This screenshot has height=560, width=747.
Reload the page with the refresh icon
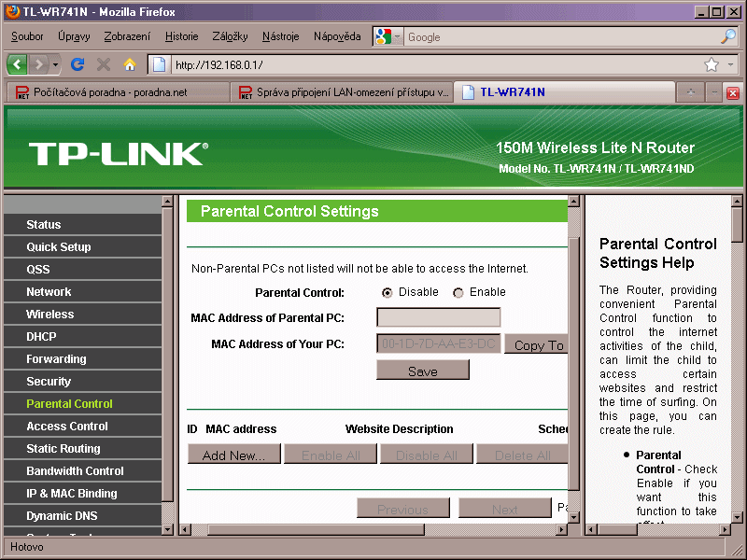(78, 64)
